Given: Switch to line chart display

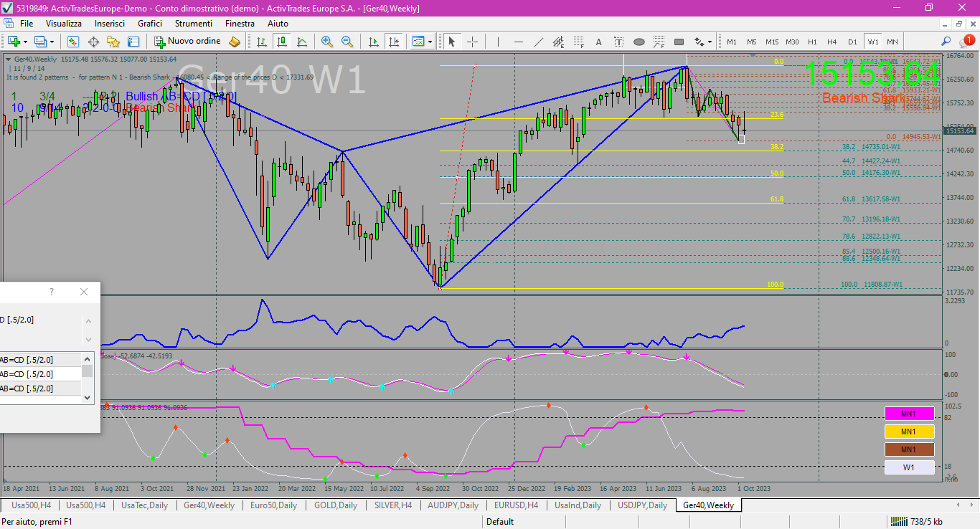Looking at the screenshot, I should click(302, 42).
